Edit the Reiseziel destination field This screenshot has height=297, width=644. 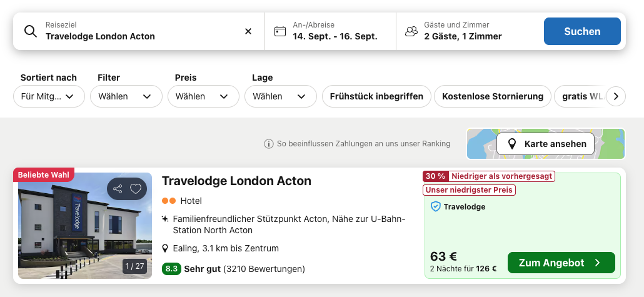pos(139,31)
